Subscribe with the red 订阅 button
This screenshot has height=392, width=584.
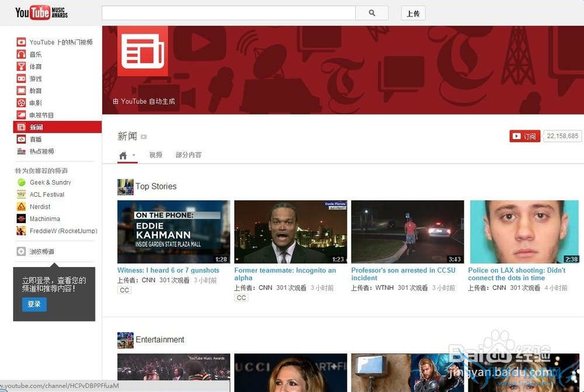click(524, 136)
